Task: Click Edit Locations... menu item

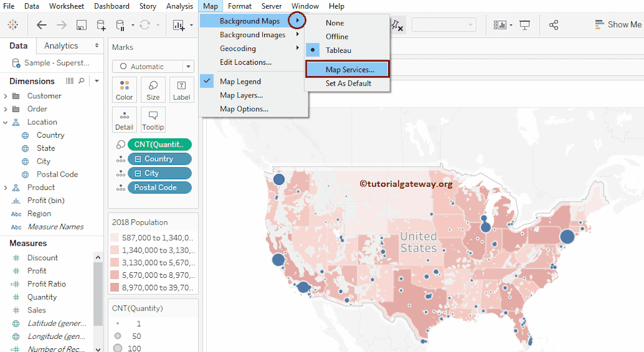Action: 246,62
